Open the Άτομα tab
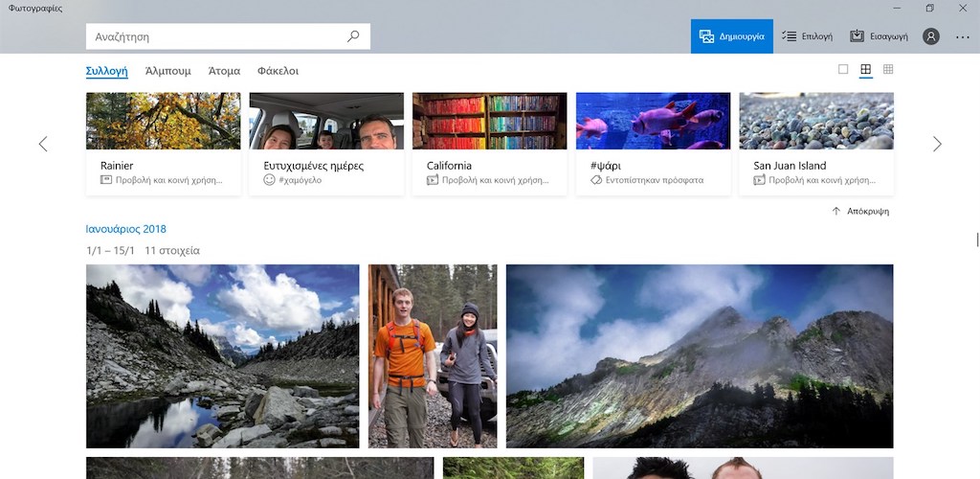The image size is (980, 479). 224,71
